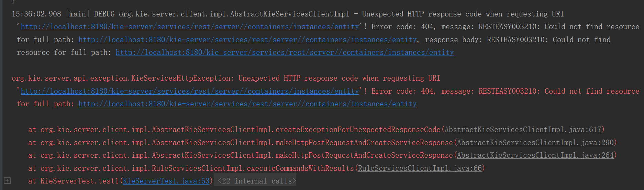This screenshot has width=644, height=190.
Task: Click the '[main] DEBUG' log level text
Action: [x=90, y=14]
